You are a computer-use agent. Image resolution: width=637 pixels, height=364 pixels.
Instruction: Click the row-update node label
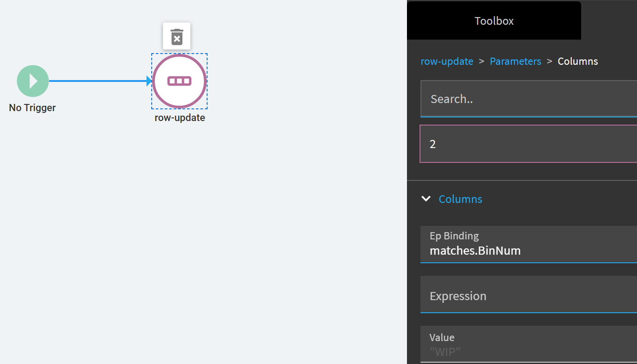click(x=180, y=118)
